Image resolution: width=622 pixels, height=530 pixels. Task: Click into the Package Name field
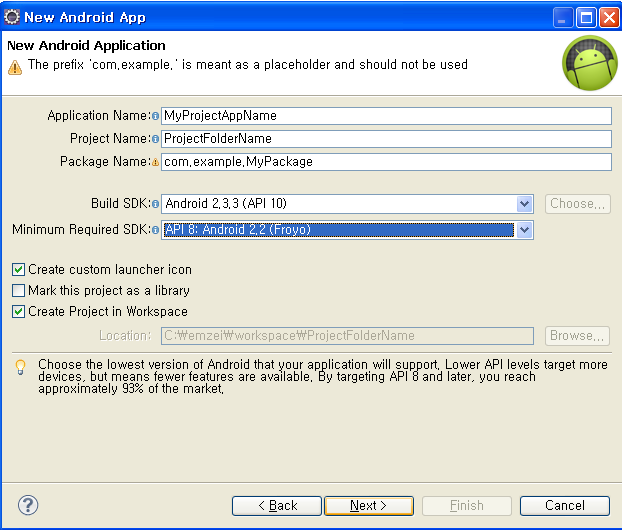click(x=386, y=162)
